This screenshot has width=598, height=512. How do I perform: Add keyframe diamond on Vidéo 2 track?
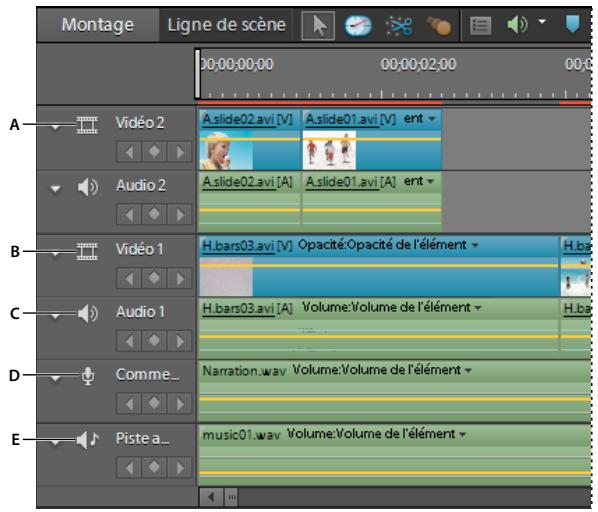154,152
